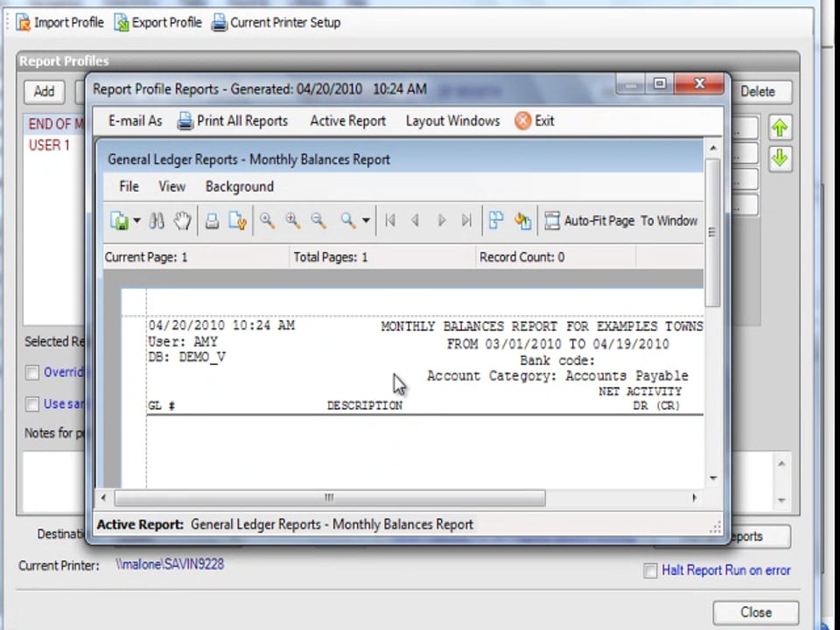
Task: Open the Active Report menu
Action: (347, 121)
